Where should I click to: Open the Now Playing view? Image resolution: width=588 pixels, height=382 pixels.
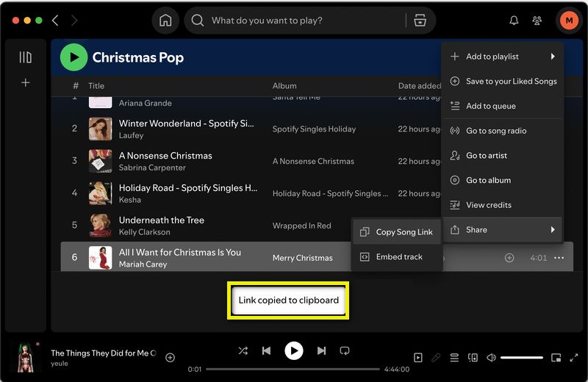(x=418, y=358)
